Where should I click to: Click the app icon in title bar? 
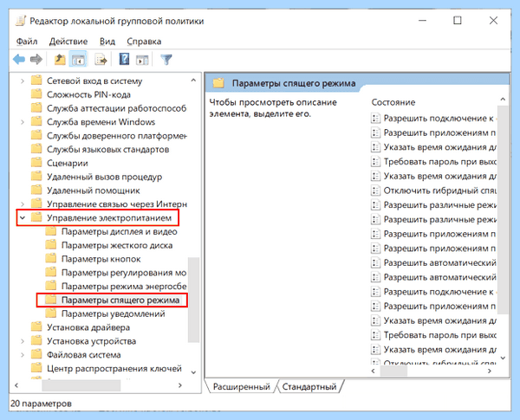click(x=21, y=21)
